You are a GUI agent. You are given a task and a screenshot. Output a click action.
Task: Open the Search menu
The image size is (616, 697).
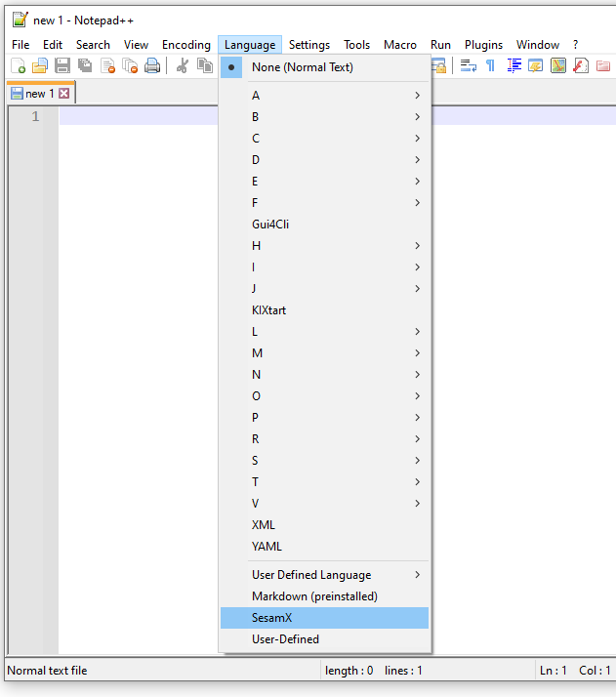[x=93, y=45]
